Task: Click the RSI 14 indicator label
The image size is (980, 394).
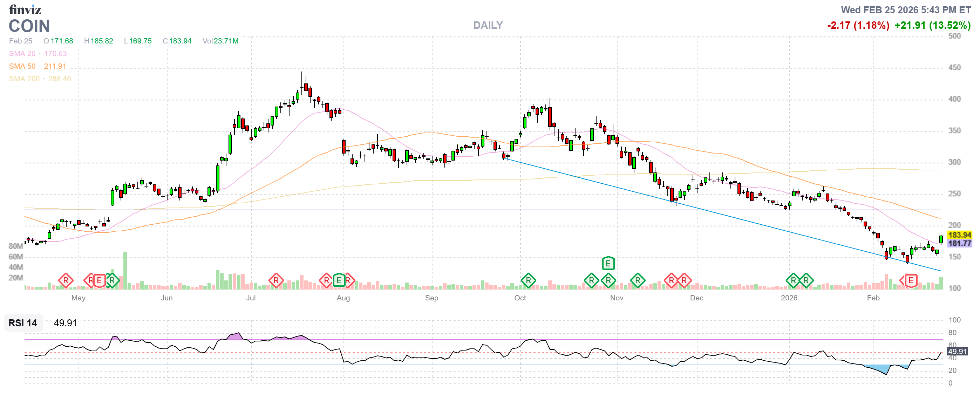Action: [23, 323]
